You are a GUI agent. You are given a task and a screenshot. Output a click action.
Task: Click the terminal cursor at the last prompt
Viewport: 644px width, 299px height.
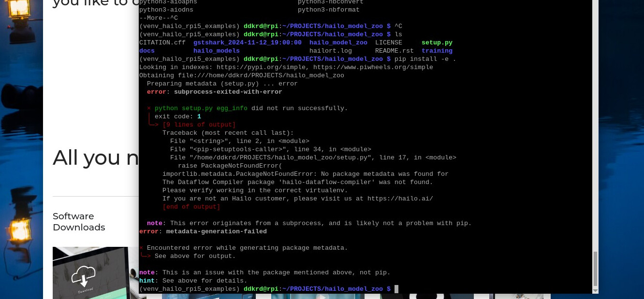(396, 289)
